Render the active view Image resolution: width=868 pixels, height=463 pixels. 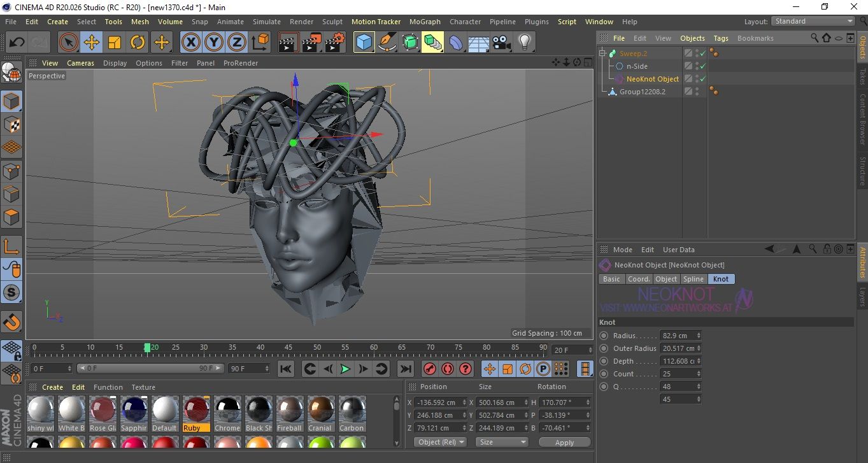(x=289, y=43)
